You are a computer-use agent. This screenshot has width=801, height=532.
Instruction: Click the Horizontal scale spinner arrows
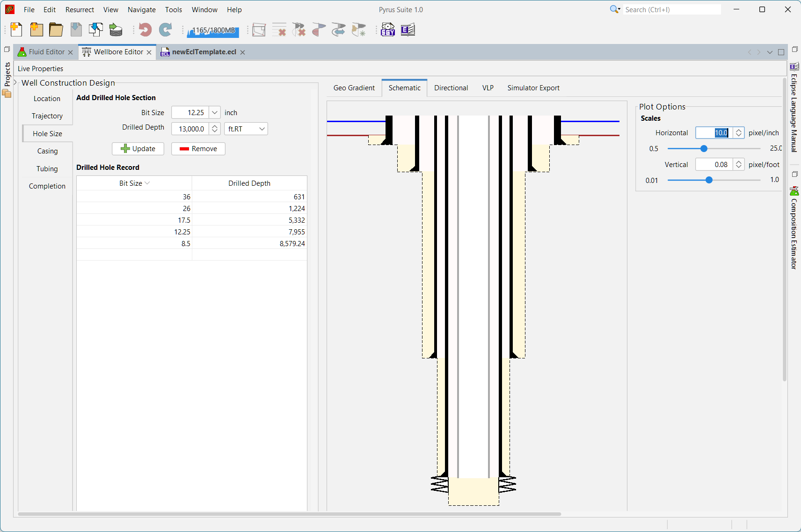[x=739, y=133]
